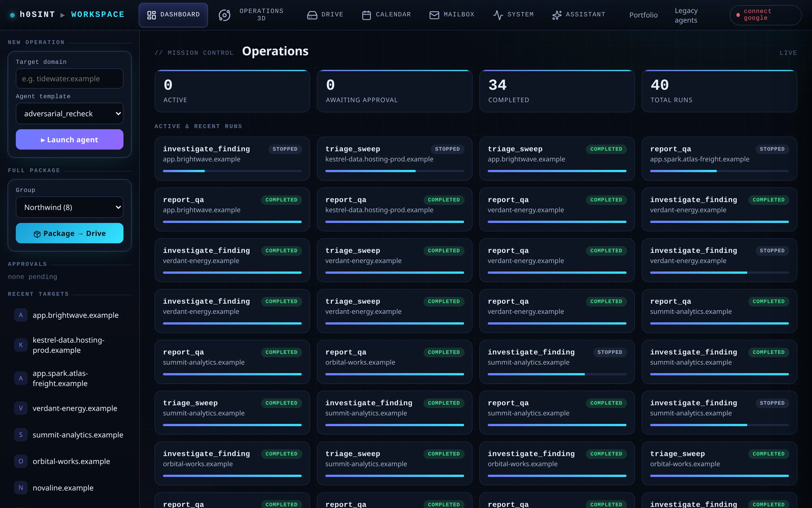The image size is (812, 508).
Task: Switch to the System tab
Action: coord(513,15)
